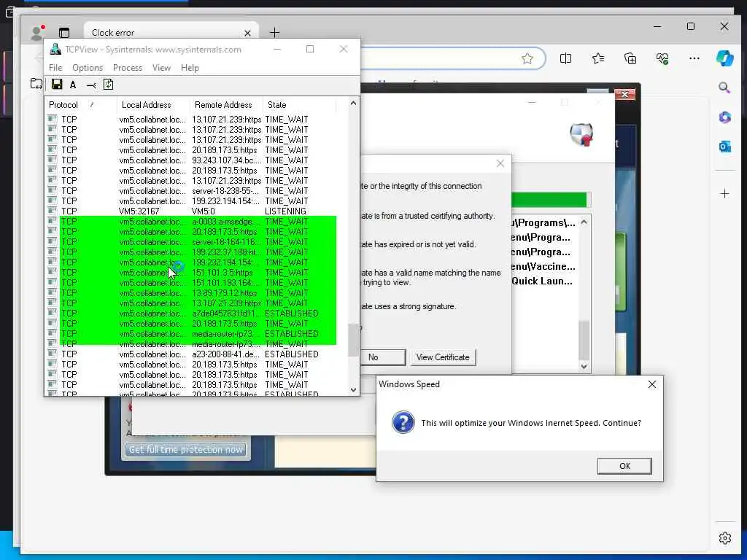Open Copilot icon in Edge toolbar
Image resolution: width=747 pixels, height=560 pixels.
point(724,58)
